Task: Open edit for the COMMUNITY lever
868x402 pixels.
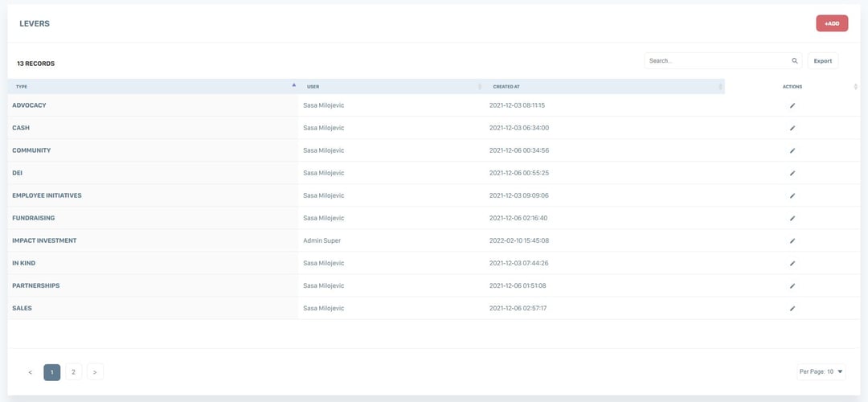Action: click(792, 150)
